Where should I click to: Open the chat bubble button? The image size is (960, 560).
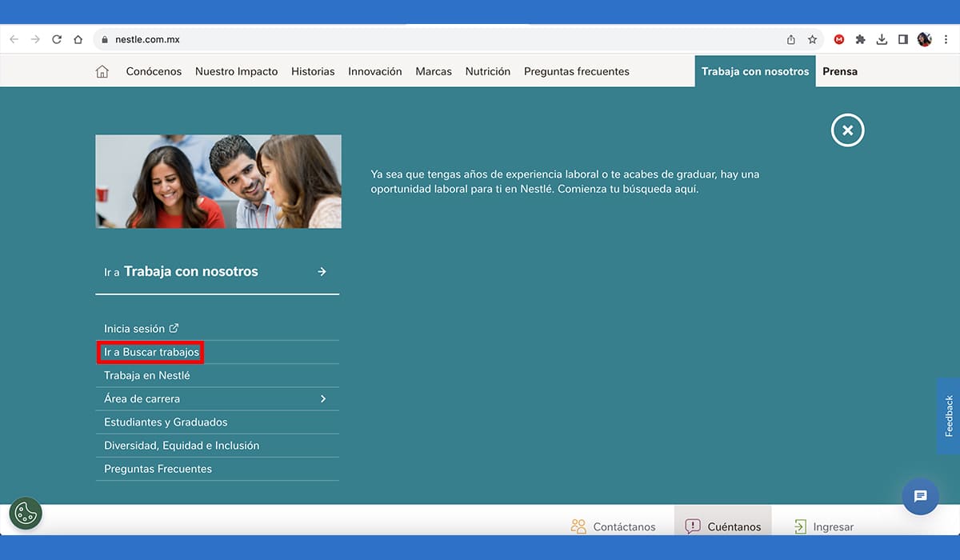[x=920, y=496]
